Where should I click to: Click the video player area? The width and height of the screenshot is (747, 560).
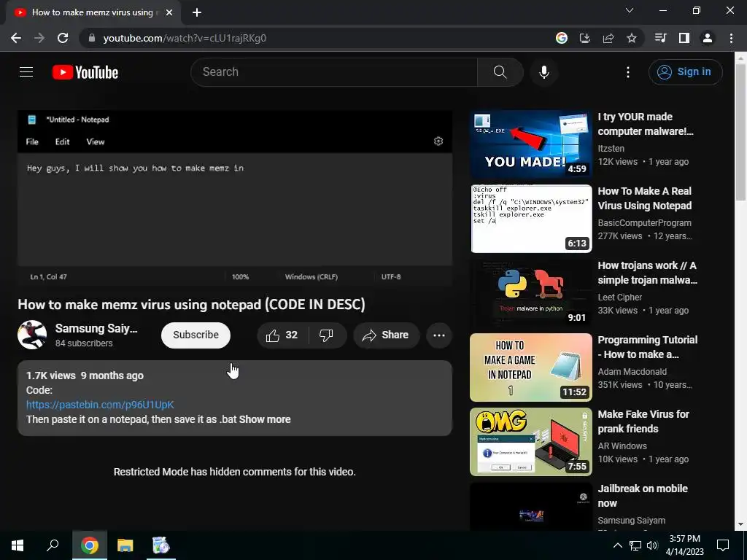[x=235, y=198]
